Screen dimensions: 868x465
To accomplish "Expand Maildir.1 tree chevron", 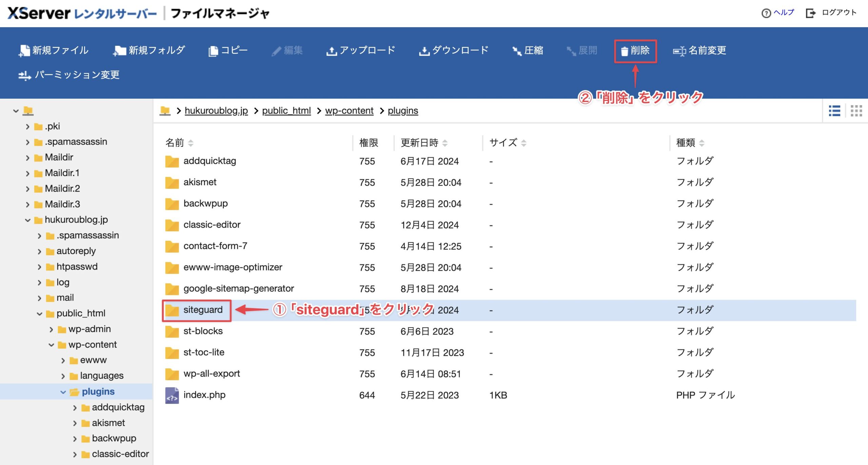I will point(28,173).
